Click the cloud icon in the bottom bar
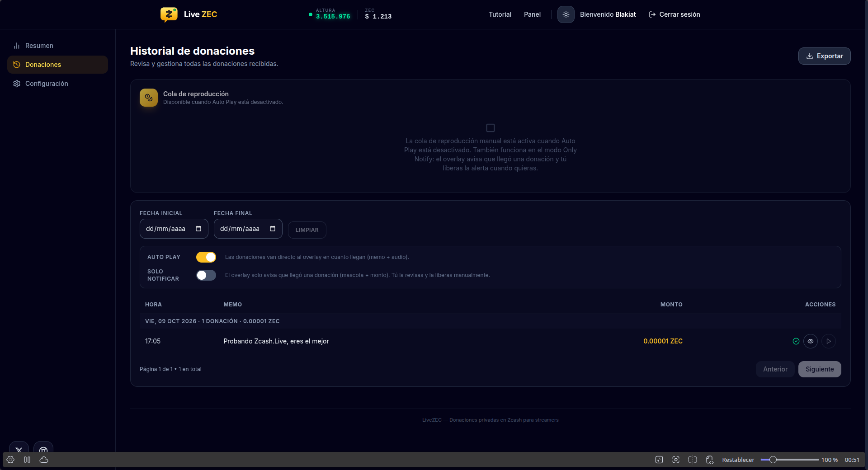The width and height of the screenshot is (868, 470). [44, 460]
